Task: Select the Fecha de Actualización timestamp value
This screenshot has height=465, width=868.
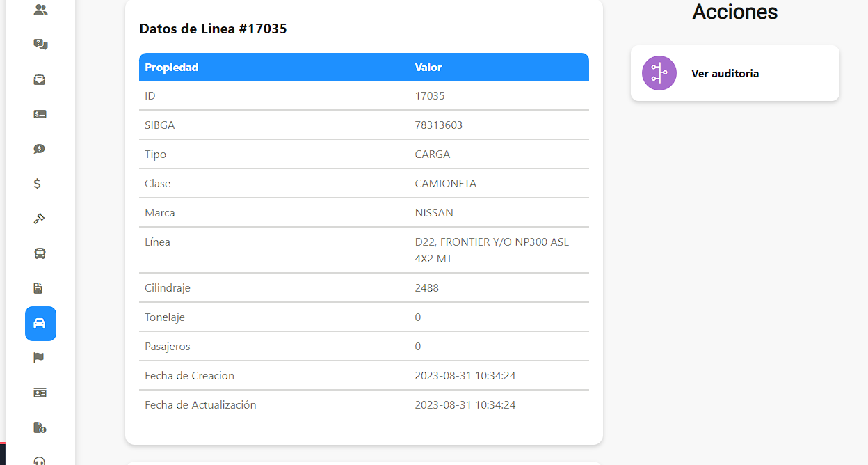Action: (x=465, y=405)
